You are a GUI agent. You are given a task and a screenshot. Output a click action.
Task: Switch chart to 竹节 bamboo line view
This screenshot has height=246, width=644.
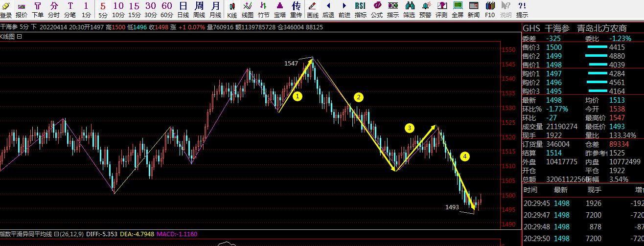coord(264,9)
